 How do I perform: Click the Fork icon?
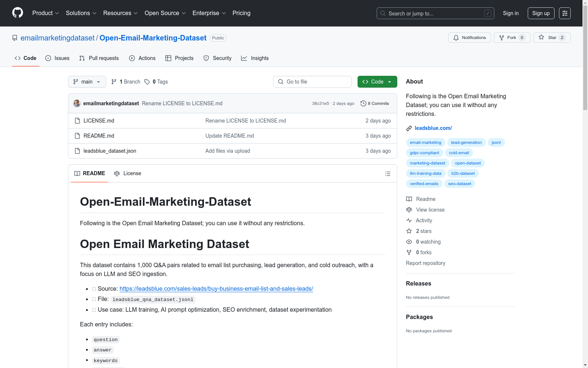tap(502, 38)
